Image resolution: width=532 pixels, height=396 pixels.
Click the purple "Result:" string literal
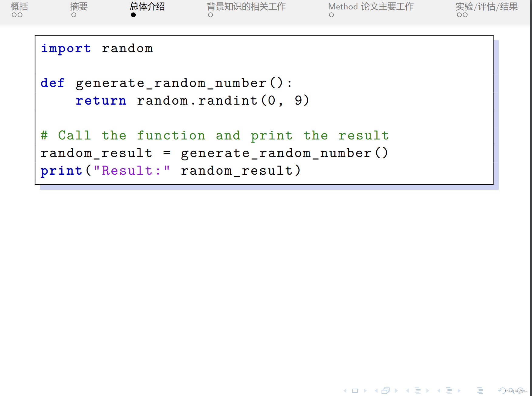(131, 170)
